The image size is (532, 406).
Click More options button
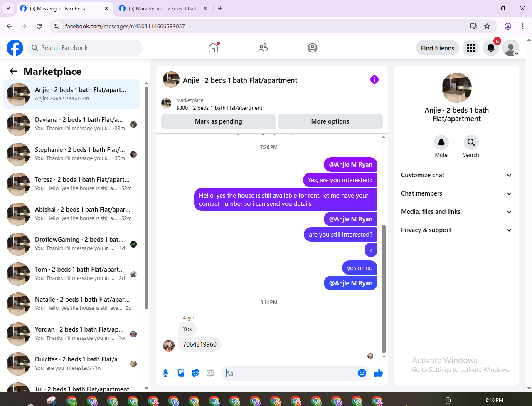[330, 121]
